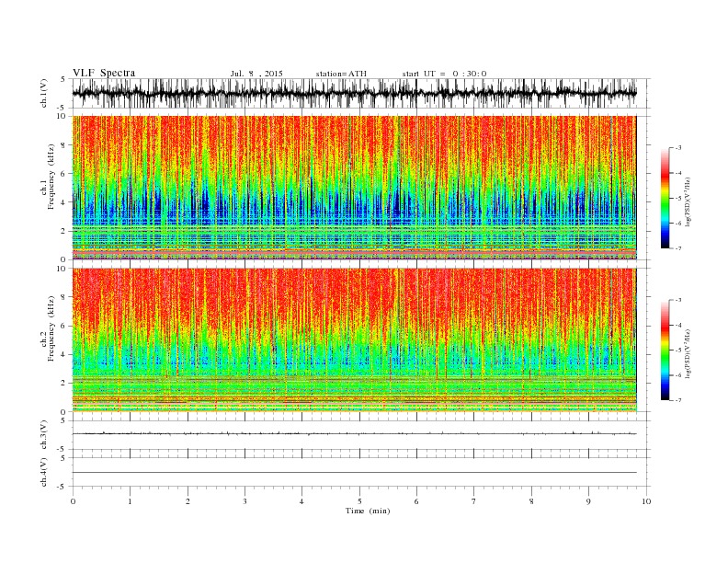Select the "ch.3(V)" axis label

click(44, 435)
